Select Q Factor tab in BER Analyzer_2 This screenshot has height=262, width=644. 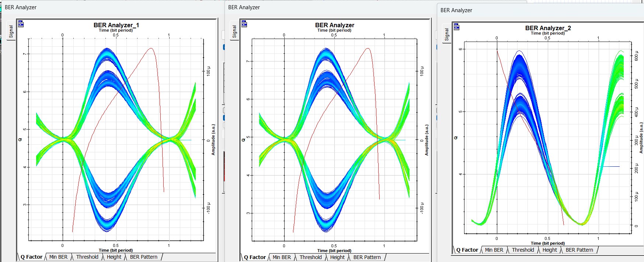(x=467, y=250)
